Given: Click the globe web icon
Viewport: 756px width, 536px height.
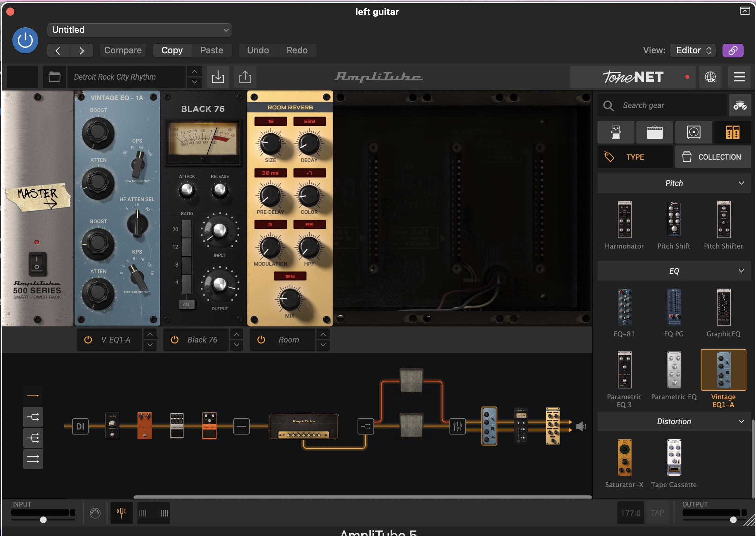Looking at the screenshot, I should [x=710, y=77].
